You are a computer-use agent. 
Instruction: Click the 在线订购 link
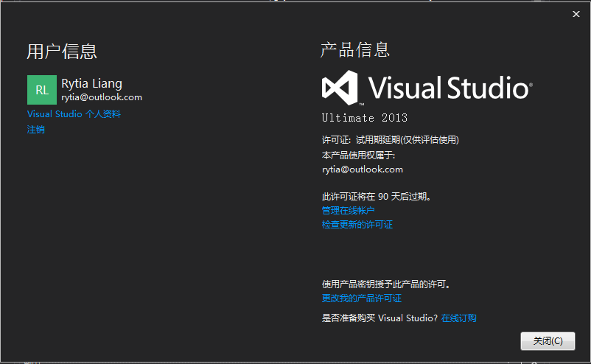(x=458, y=318)
